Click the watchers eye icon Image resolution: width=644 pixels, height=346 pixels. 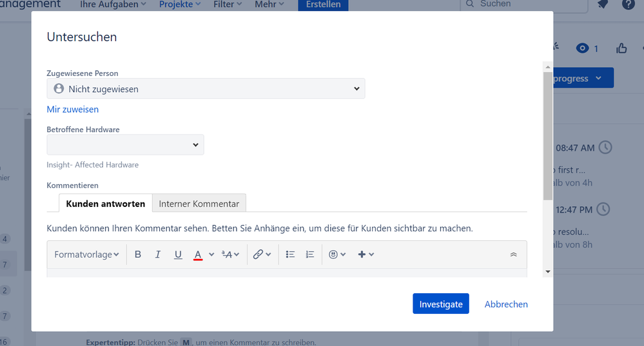click(x=582, y=48)
